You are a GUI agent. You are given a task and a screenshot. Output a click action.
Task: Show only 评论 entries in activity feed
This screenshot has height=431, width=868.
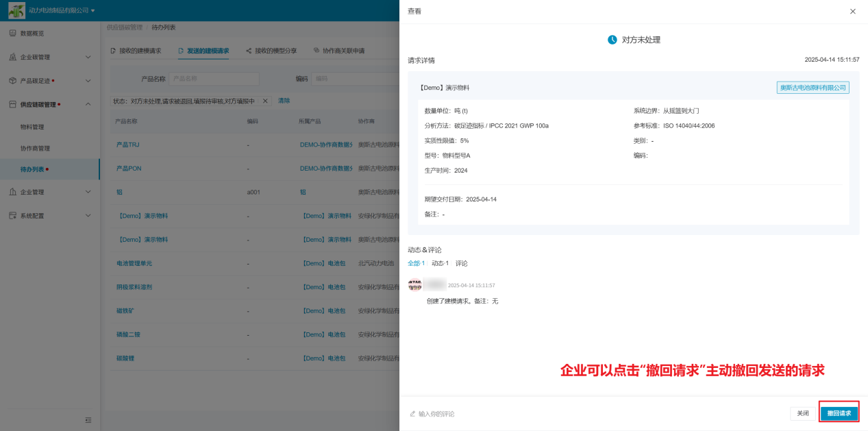tap(462, 263)
